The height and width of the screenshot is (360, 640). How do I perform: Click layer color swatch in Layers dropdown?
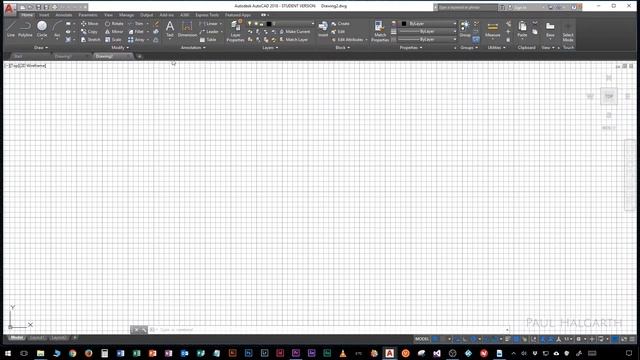click(x=269, y=24)
